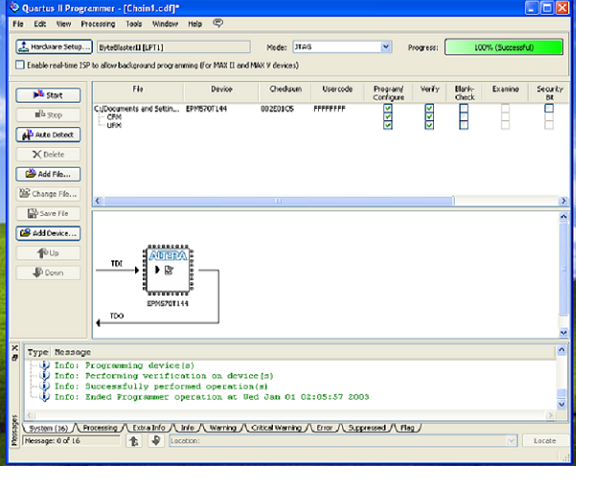Switch to the Error messages tab

pos(324,428)
